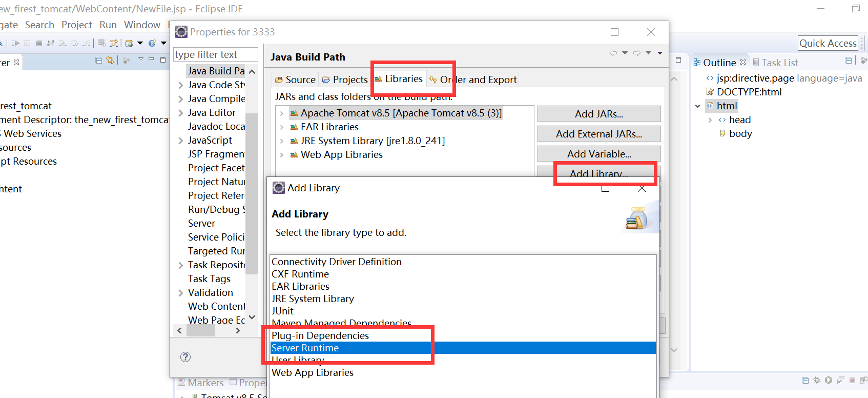Click the Step Into toolbar icon

click(x=63, y=44)
